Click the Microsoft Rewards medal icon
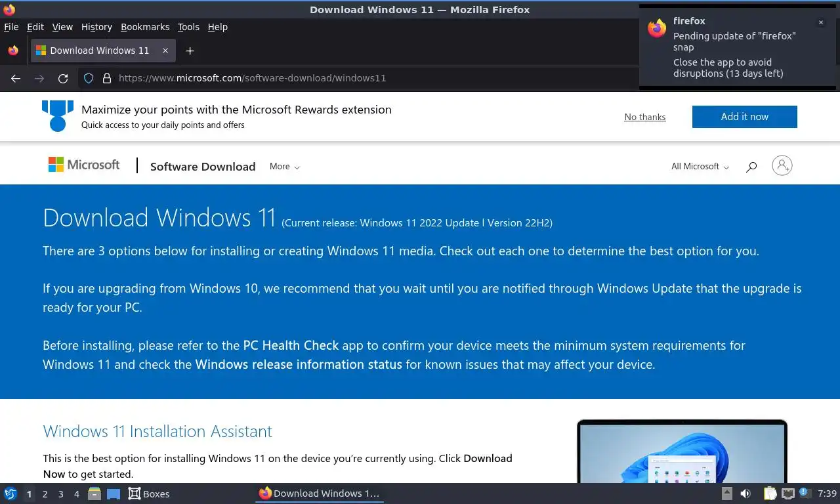 [x=58, y=115]
